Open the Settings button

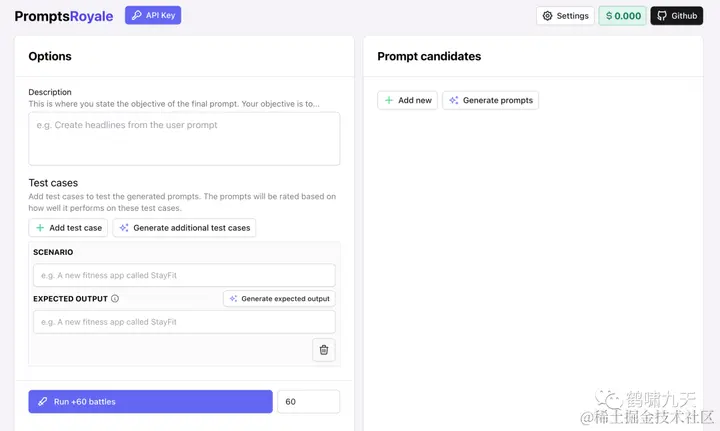[x=565, y=16]
